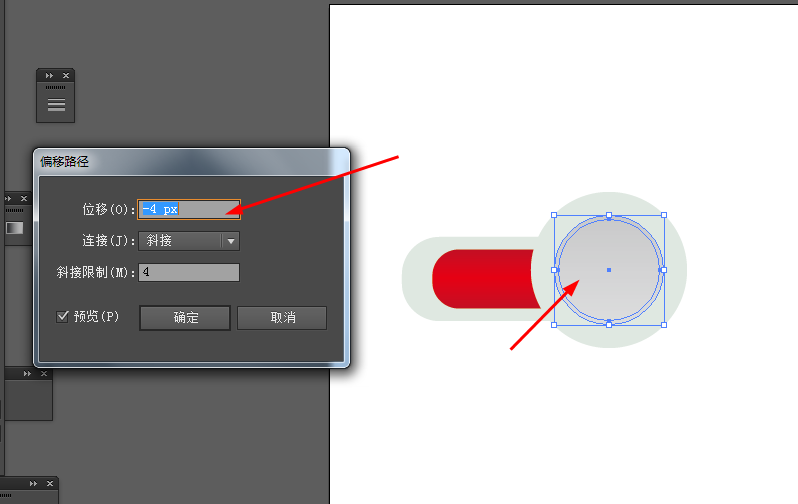
Task: Click the gradient swatch icon in the left panel
Action: pyautogui.click(x=14, y=228)
